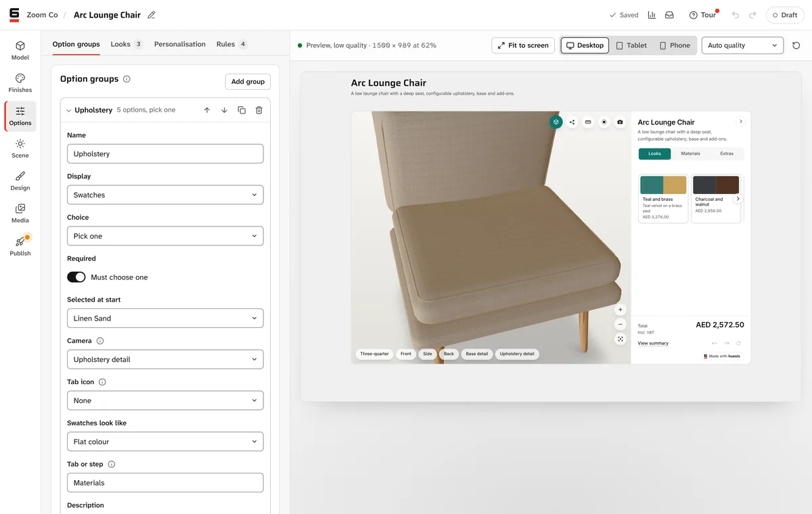This screenshot has width=812, height=514.
Task: Click the redo arrow in the top bar
Action: point(752,15)
